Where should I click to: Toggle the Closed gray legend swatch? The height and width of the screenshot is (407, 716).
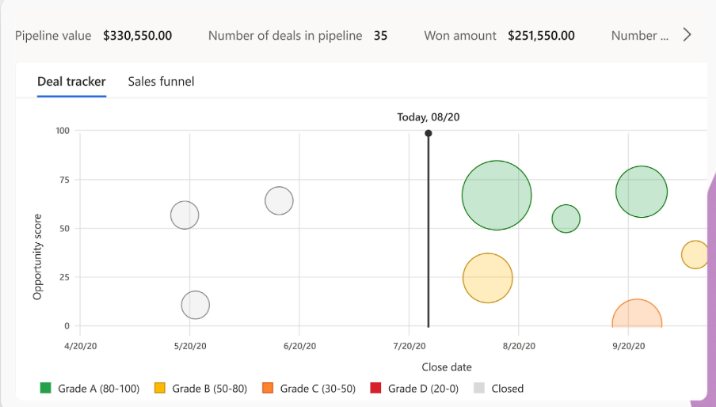(x=480, y=388)
